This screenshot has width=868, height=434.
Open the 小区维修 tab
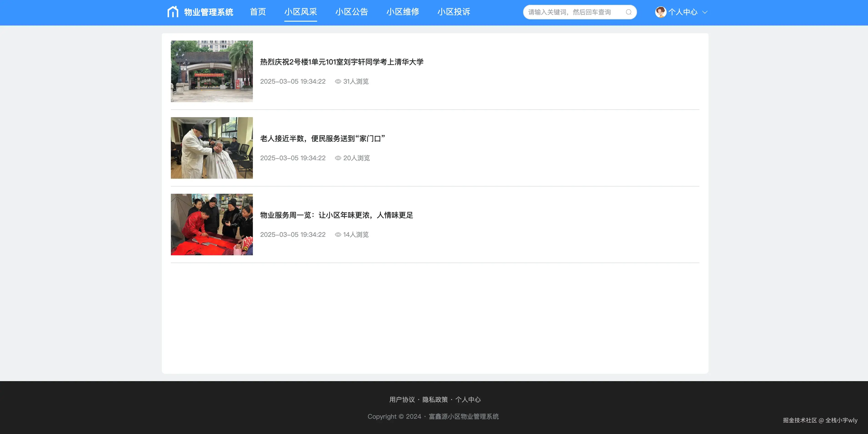[x=403, y=12]
